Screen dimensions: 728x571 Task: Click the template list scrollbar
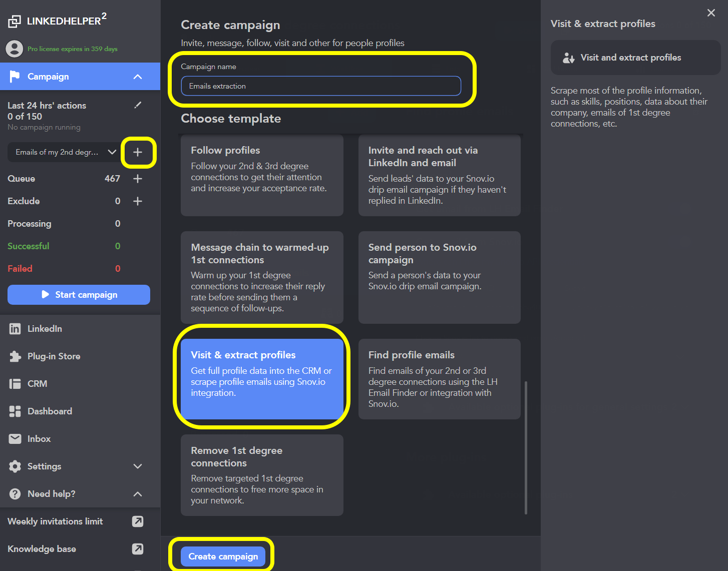tap(526, 447)
